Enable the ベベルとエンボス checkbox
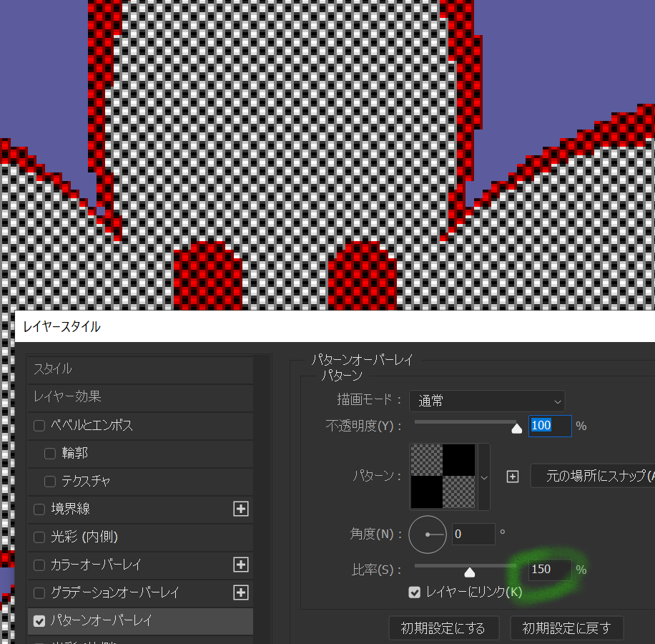Image resolution: width=655 pixels, height=644 pixels. click(39, 426)
